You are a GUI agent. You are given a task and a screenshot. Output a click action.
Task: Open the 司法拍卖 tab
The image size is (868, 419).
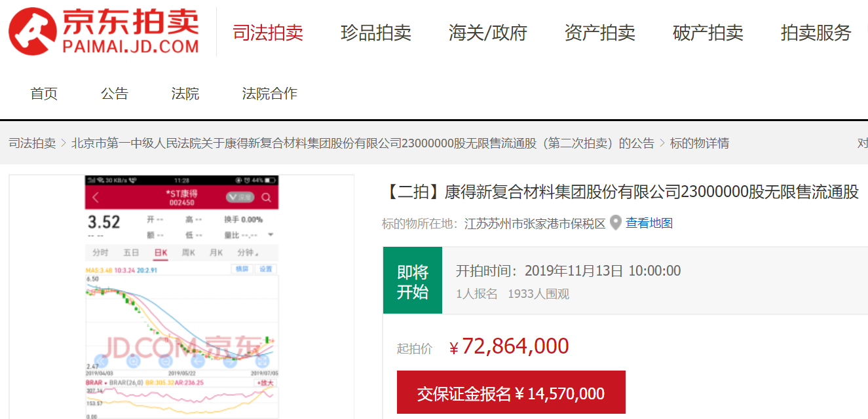tap(268, 32)
